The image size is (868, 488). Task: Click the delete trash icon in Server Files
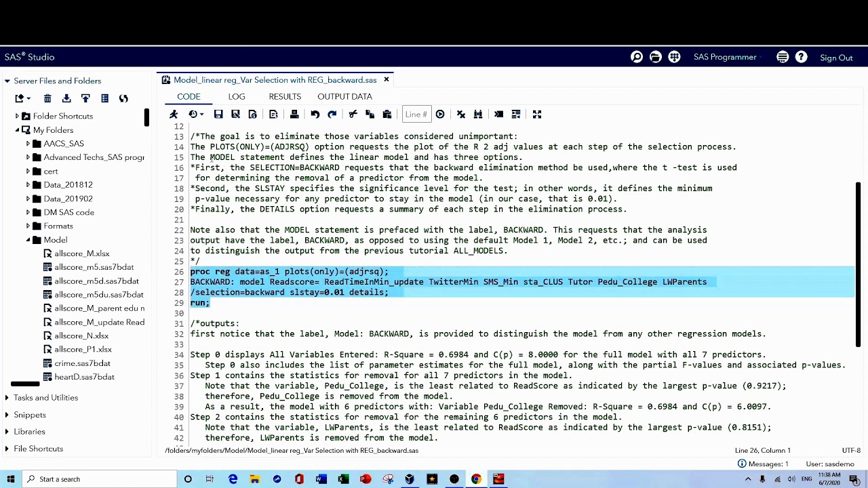(47, 99)
